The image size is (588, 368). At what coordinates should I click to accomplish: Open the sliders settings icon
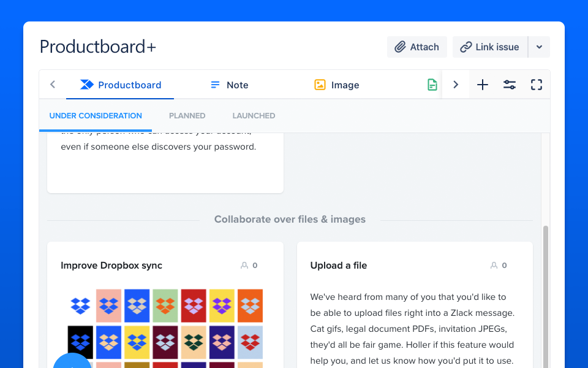pos(509,85)
